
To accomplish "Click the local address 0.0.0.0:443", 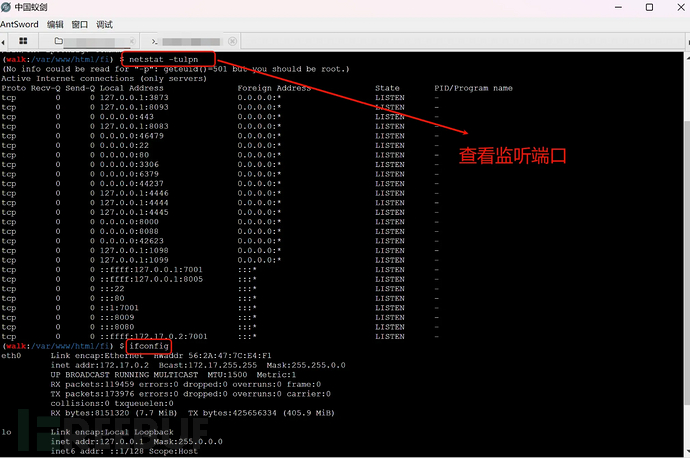I will (127, 117).
